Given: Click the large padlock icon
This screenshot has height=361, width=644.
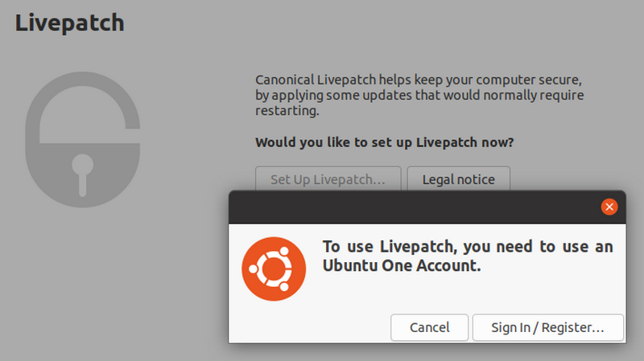Looking at the screenshot, I should [x=83, y=139].
